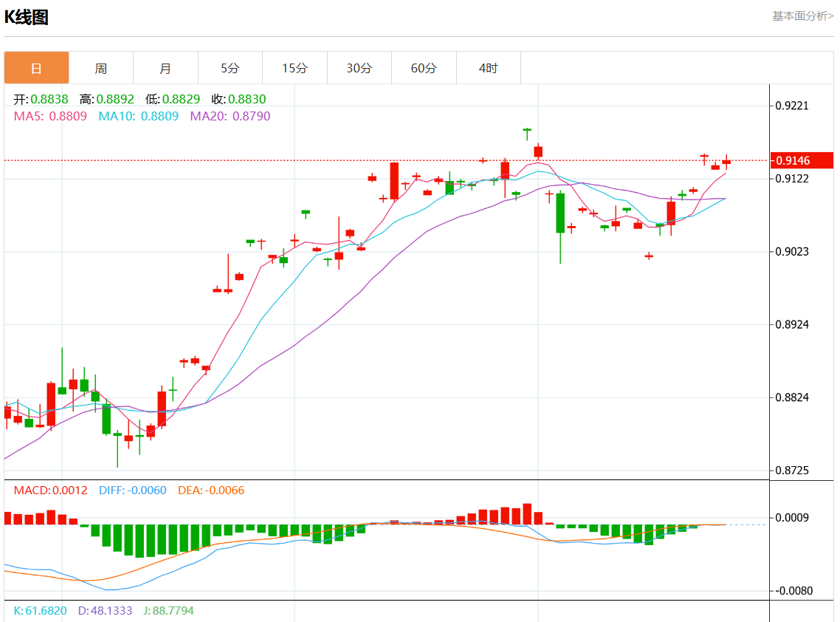Switch to the 周 weekly chart tab
This screenshot has height=622, width=840.
(100, 68)
